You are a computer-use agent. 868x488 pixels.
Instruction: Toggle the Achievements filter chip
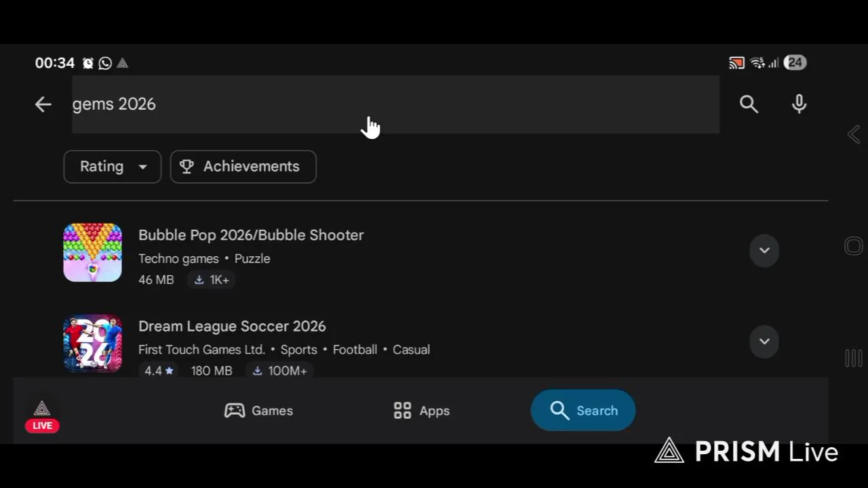(x=243, y=167)
